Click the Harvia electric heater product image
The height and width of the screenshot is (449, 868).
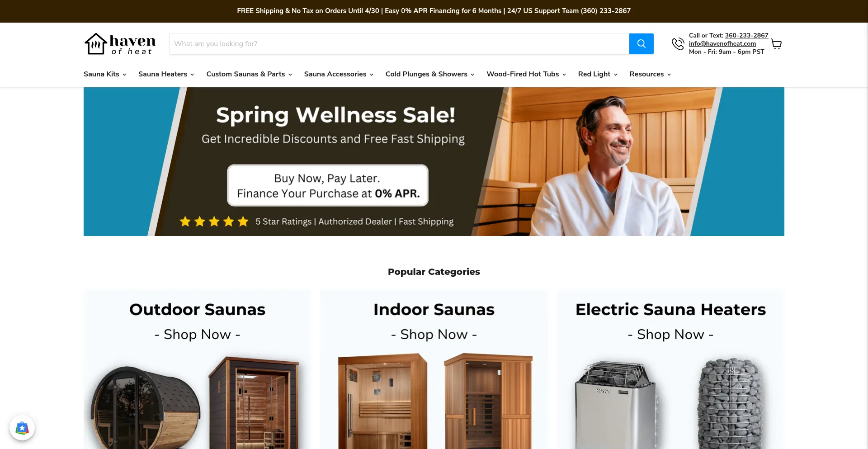615,405
